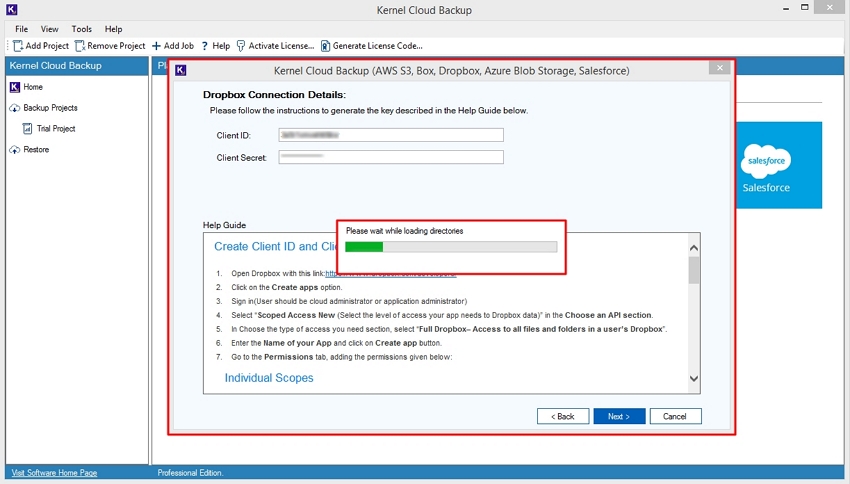Image resolution: width=850 pixels, height=484 pixels.
Task: Click the Kernel logo in the dialog title bar
Action: [181, 70]
